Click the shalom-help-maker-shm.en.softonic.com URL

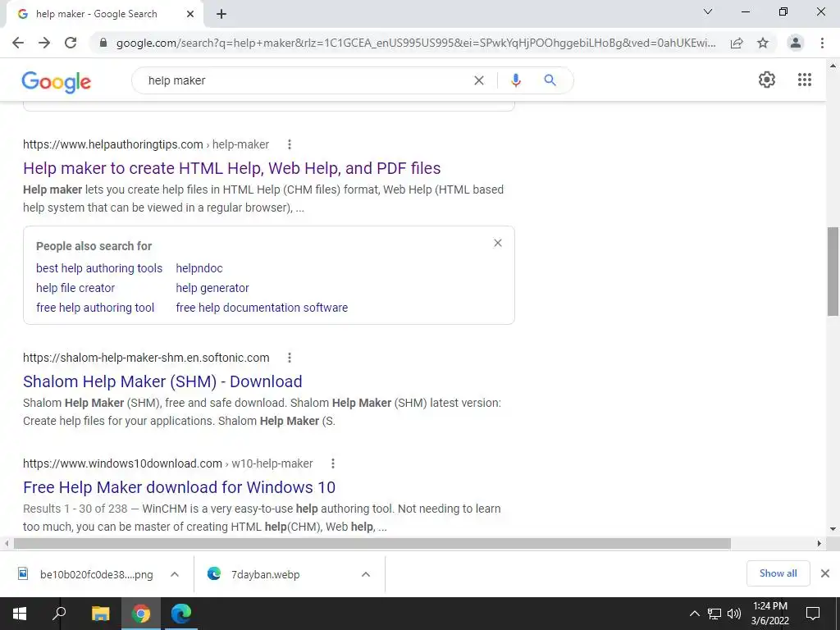(146, 358)
